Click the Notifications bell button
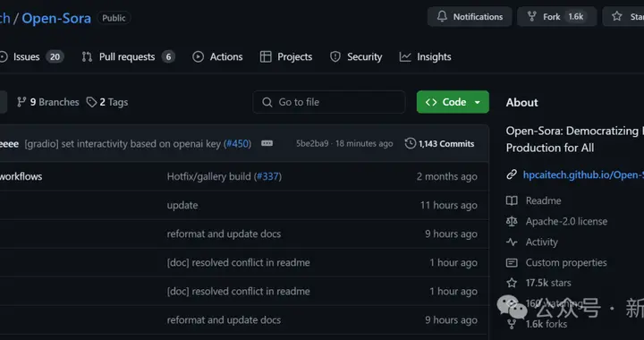Screen dimensions: 644x340 (470, 17)
